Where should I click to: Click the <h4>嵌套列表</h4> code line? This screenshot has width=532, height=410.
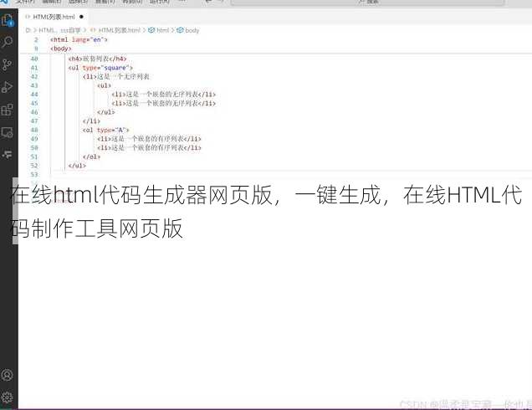click(x=97, y=59)
